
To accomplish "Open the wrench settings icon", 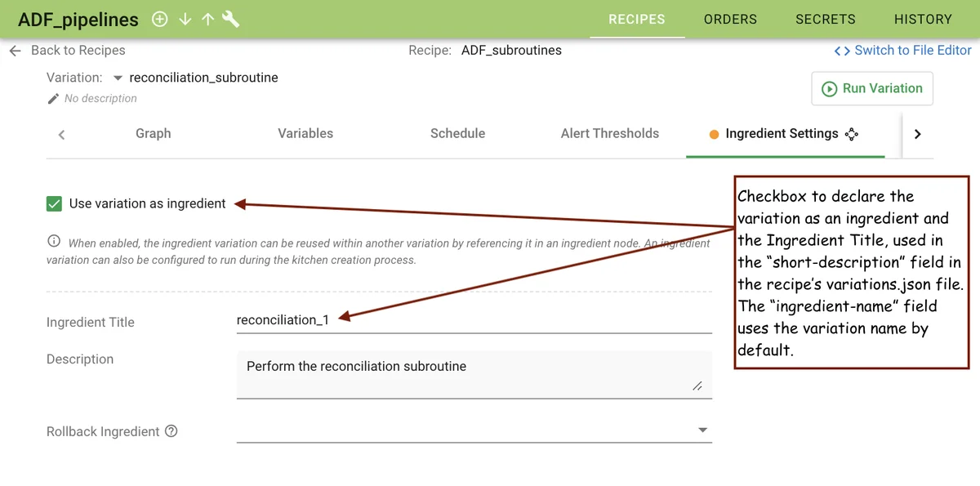I will pyautogui.click(x=231, y=20).
